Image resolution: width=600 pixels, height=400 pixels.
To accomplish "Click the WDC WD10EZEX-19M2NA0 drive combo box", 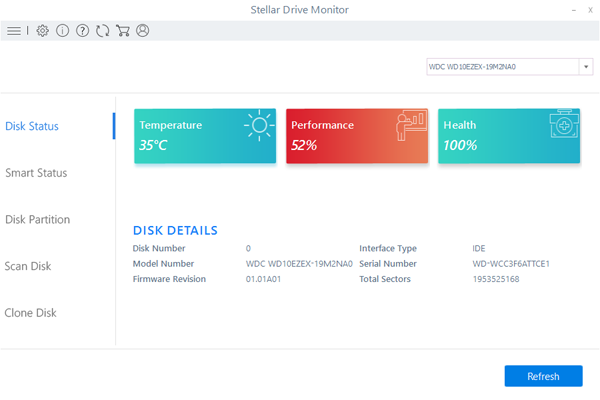I will 500,67.
